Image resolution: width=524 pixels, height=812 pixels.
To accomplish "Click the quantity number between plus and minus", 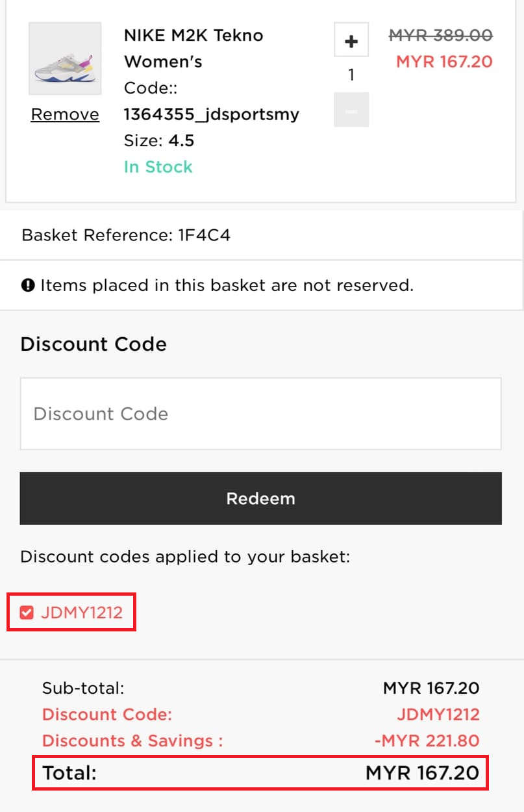I will click(x=351, y=75).
